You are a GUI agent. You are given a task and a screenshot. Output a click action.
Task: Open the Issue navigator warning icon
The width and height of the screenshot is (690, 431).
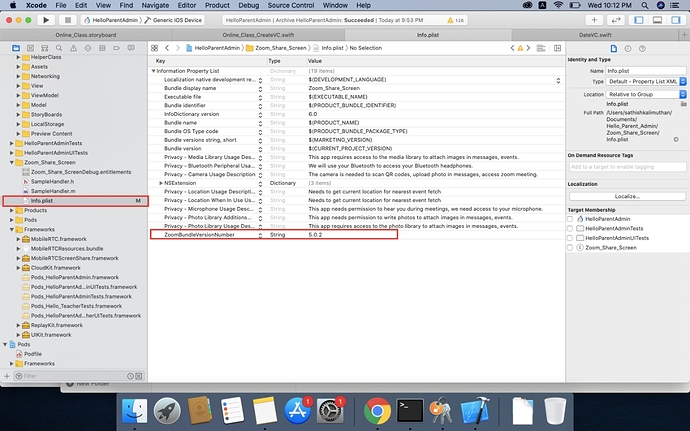73,48
